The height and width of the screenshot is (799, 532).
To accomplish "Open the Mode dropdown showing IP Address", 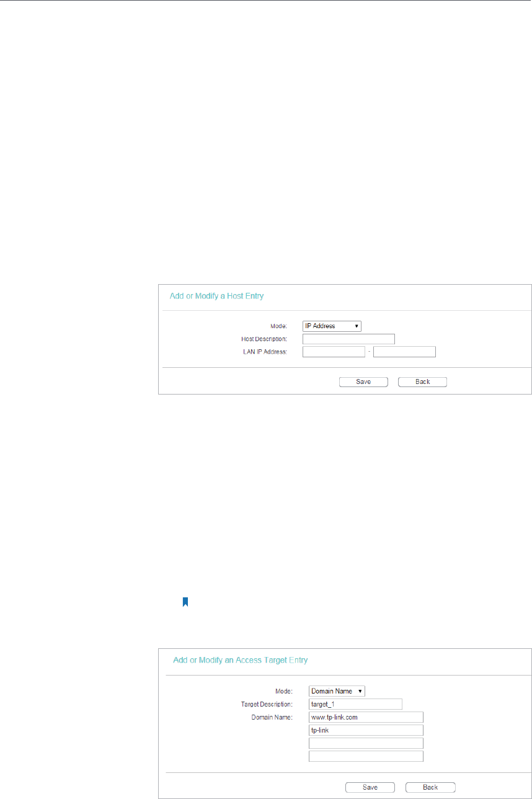I will click(x=332, y=326).
